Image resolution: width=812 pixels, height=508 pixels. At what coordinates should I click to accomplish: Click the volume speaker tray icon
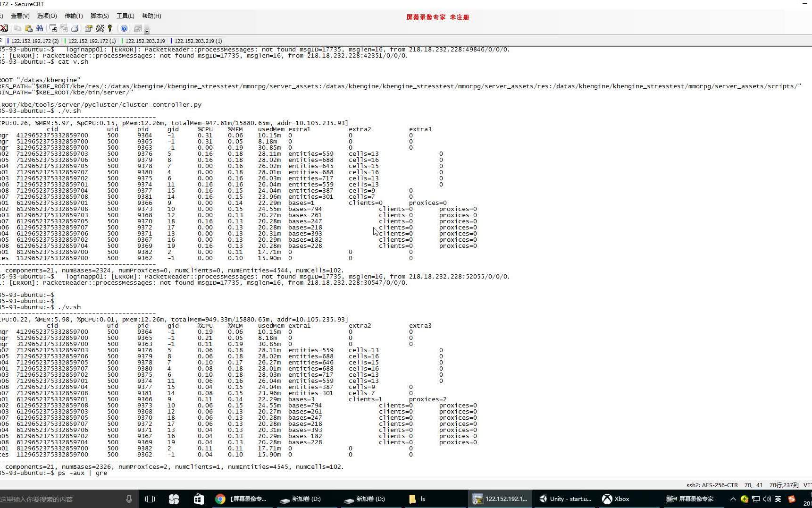coord(767,499)
